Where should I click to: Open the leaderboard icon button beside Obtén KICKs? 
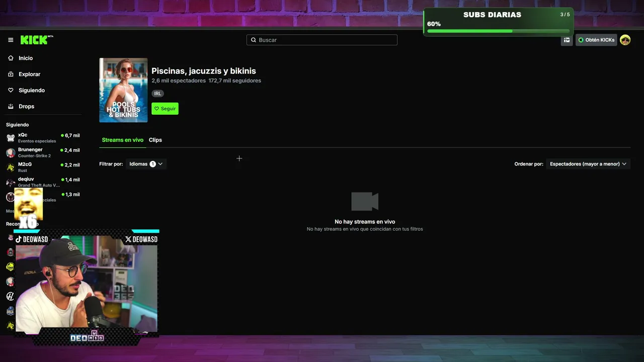[x=567, y=40]
